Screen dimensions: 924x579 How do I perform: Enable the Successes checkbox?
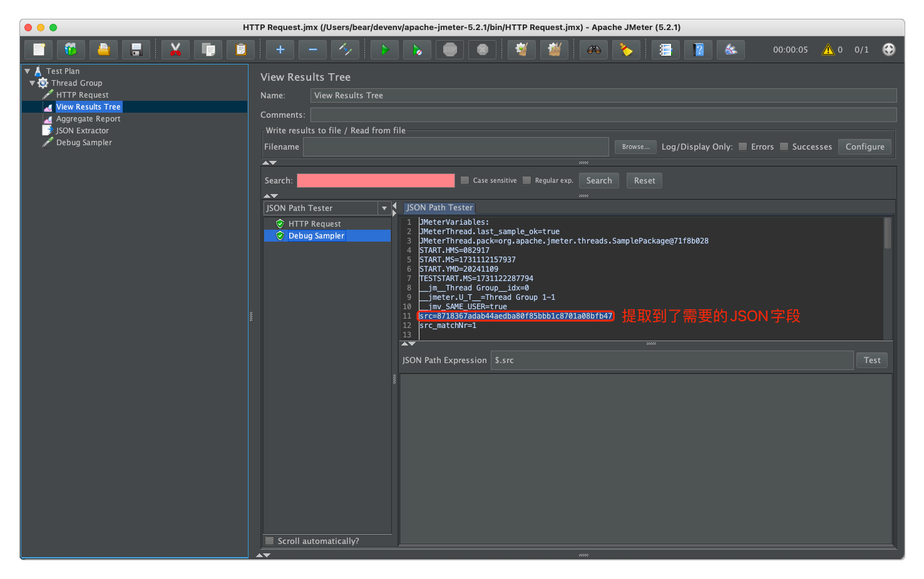(x=784, y=146)
